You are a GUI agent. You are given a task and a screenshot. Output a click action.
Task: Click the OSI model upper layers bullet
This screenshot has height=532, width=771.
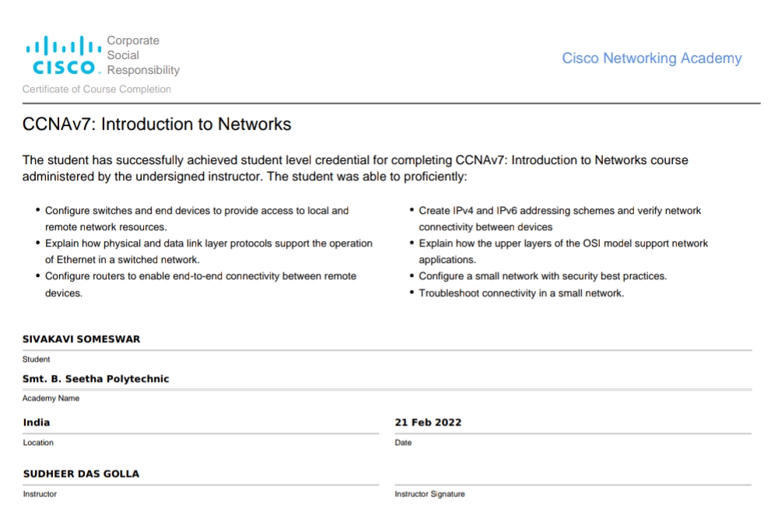562,251
